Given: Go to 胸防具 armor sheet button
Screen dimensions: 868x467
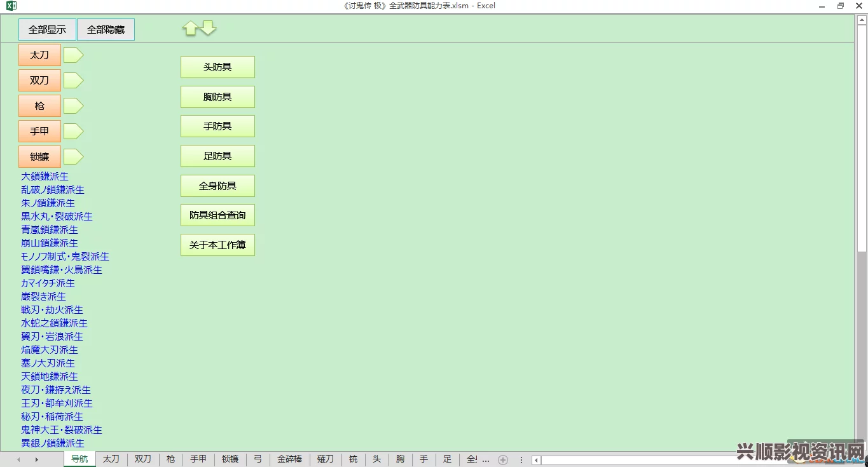Looking at the screenshot, I should (x=217, y=97).
